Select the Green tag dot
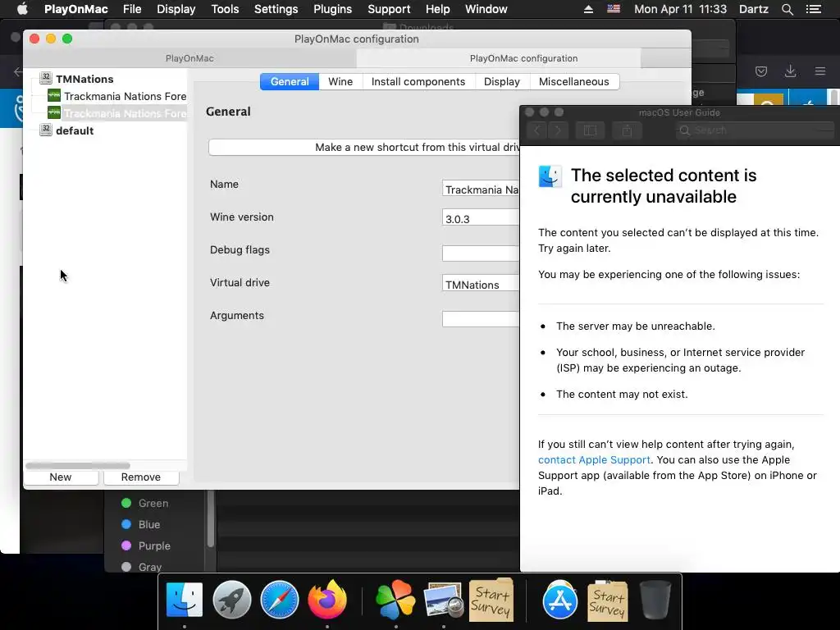Image resolution: width=840 pixels, height=630 pixels. pyautogui.click(x=126, y=503)
